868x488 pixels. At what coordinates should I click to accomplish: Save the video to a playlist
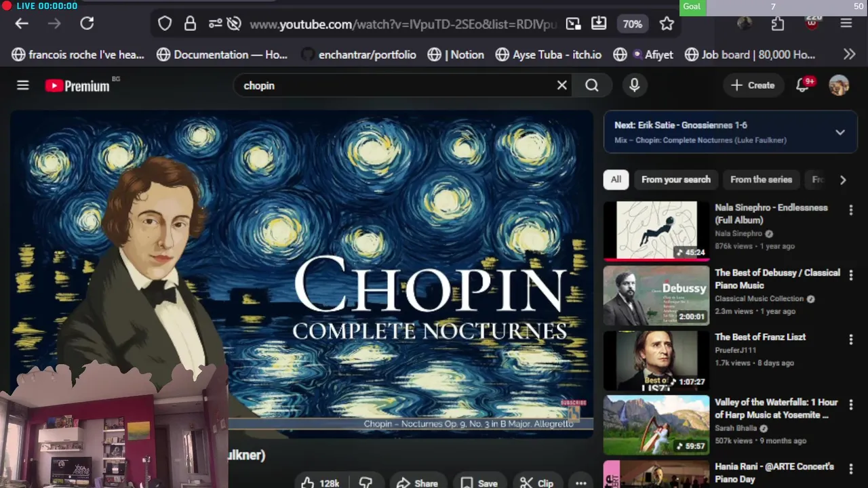(479, 483)
